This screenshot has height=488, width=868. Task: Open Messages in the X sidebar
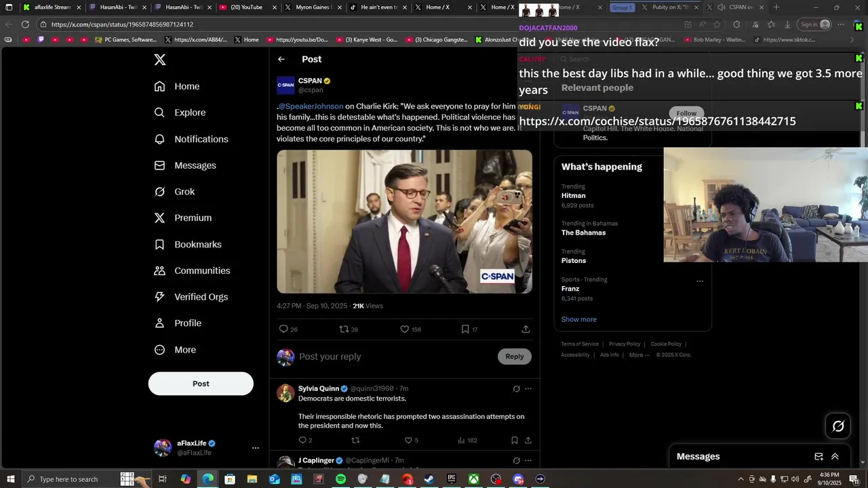click(x=185, y=165)
